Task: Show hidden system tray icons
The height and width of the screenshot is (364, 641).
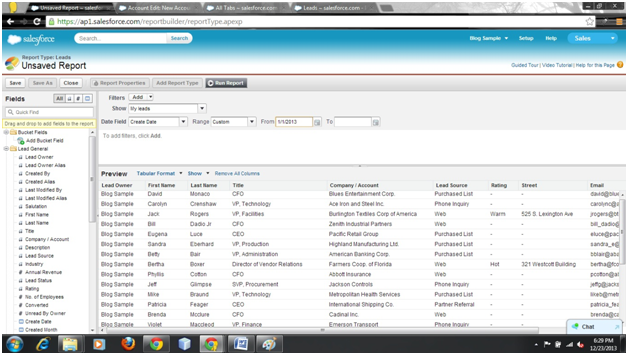Action: click(536, 345)
